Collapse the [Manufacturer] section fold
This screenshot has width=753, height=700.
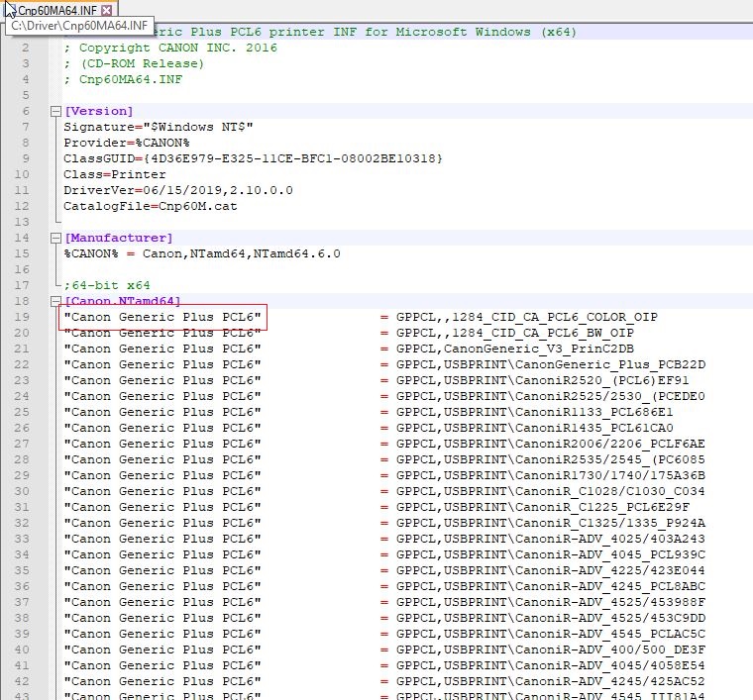pyautogui.click(x=55, y=239)
